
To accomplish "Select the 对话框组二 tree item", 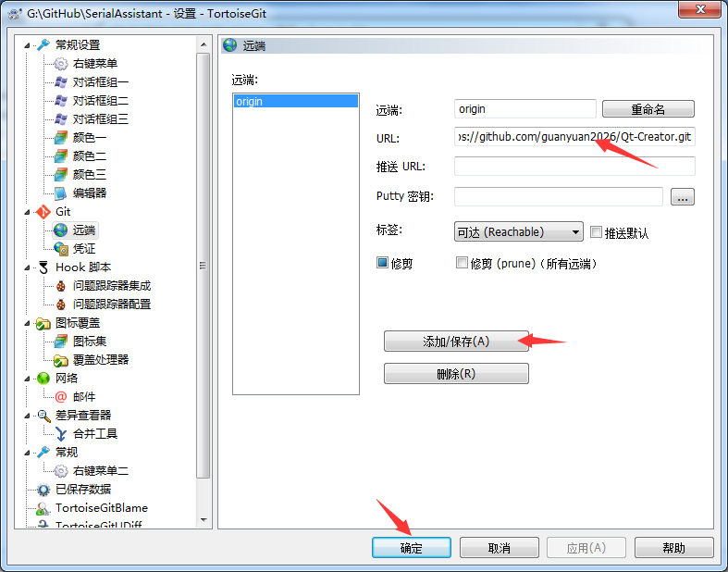I will pyautogui.click(x=100, y=100).
